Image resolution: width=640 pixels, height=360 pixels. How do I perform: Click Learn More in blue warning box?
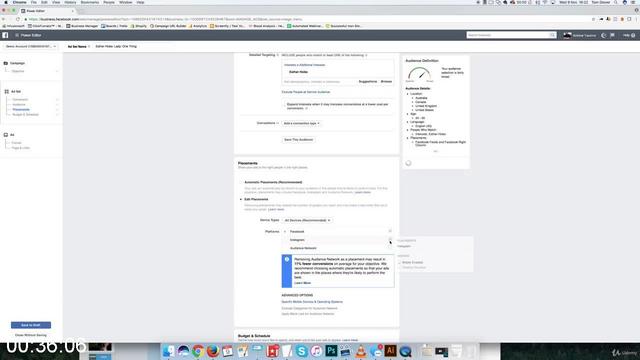pos(302,283)
